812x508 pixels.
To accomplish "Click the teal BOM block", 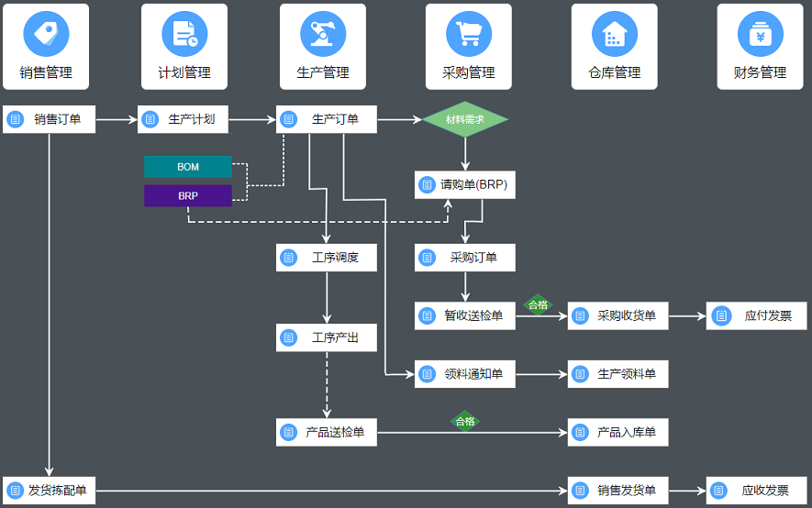I will tap(188, 167).
